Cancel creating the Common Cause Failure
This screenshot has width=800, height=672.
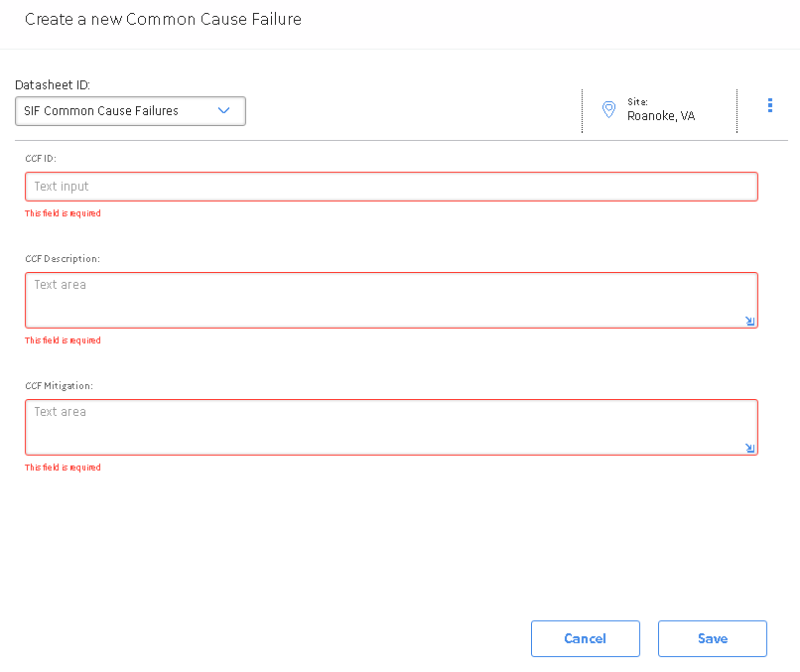coord(586,638)
